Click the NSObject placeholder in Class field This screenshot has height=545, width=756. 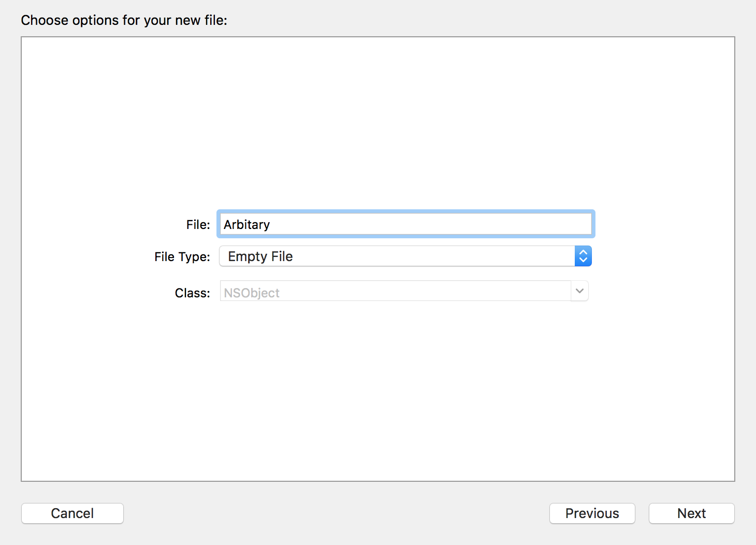[252, 293]
